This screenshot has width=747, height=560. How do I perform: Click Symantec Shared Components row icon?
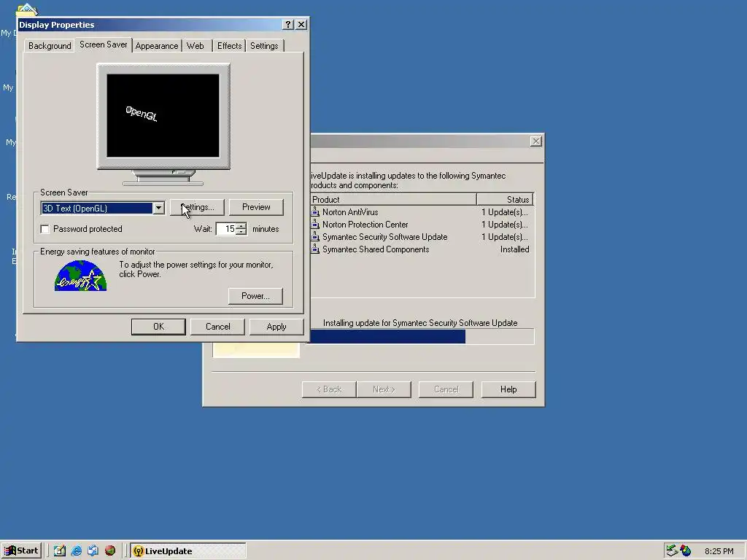coord(315,249)
